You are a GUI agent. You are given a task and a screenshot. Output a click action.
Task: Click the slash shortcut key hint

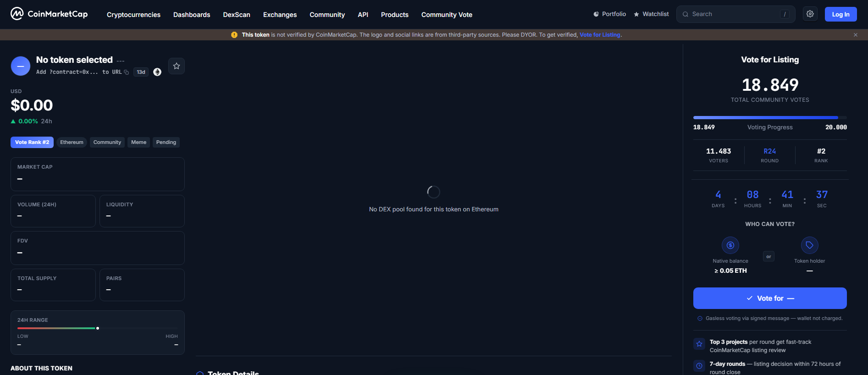click(785, 14)
